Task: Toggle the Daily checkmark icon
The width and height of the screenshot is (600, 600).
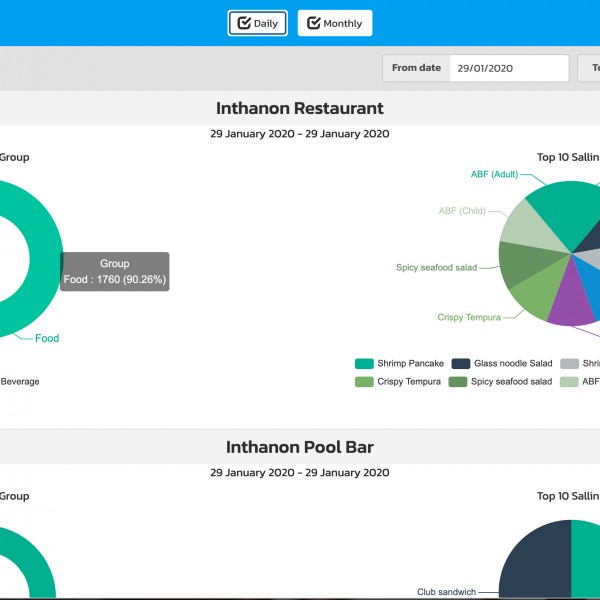Action: 244,23
